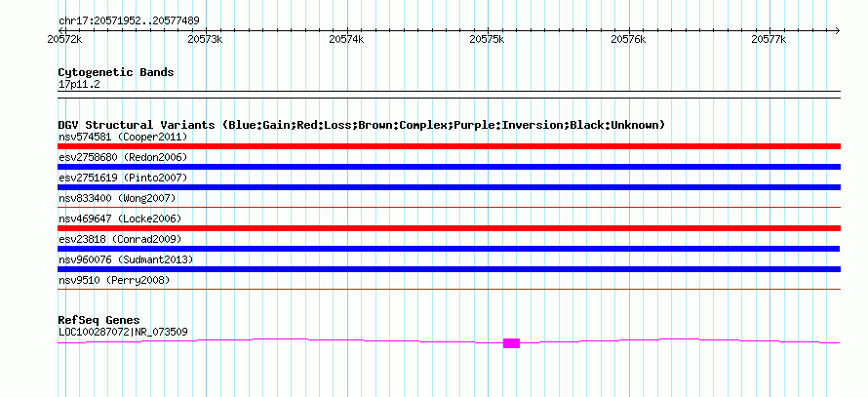Click the blue bar under esv23818
Viewport: 868px width, 397px height.
[x=449, y=249]
